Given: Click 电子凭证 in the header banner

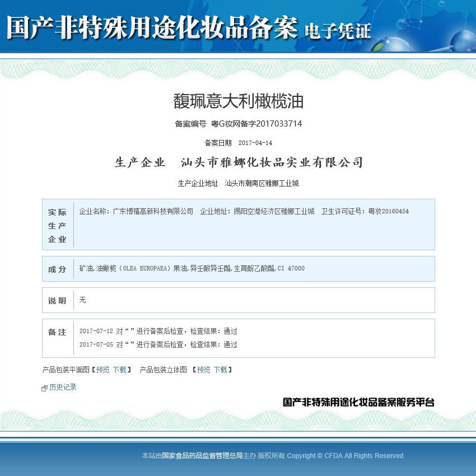Looking at the screenshot, I should [338, 31].
